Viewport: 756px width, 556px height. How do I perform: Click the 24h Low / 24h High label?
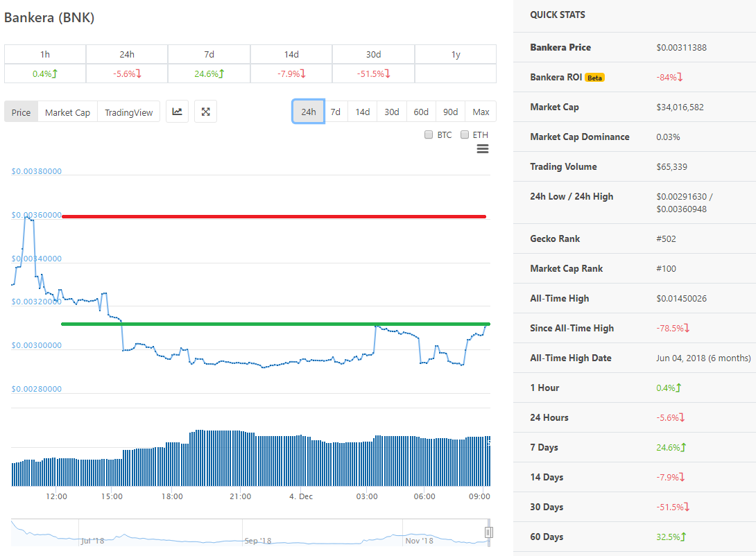[572, 197]
